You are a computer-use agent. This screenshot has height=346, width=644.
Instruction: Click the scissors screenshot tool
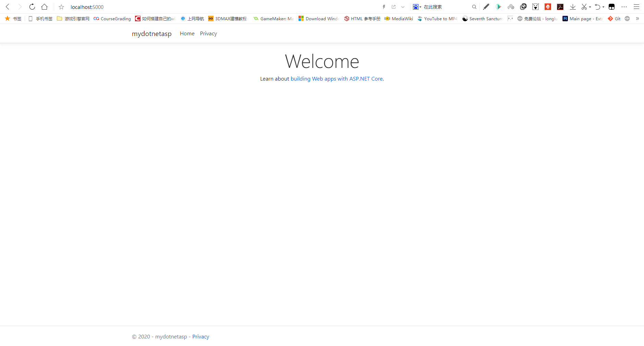(x=584, y=7)
